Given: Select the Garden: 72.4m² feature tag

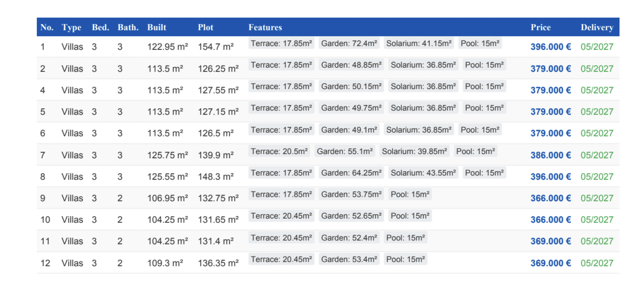Looking at the screenshot, I should pos(349,43).
